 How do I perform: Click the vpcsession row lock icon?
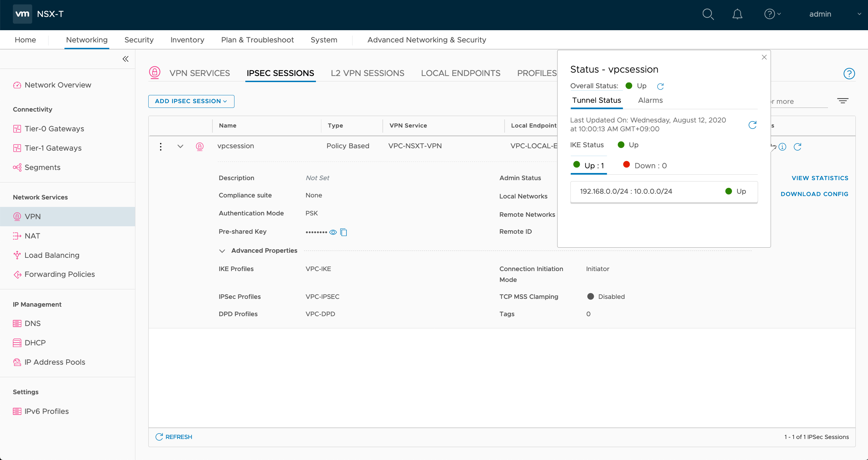point(200,147)
